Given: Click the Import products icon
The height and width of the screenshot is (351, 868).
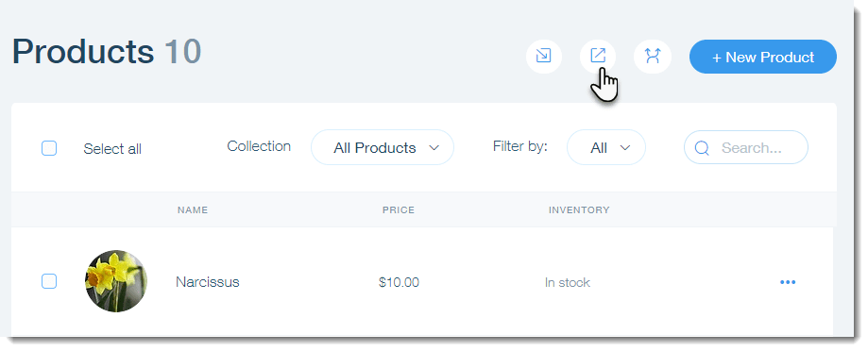Looking at the screenshot, I should point(544,56).
